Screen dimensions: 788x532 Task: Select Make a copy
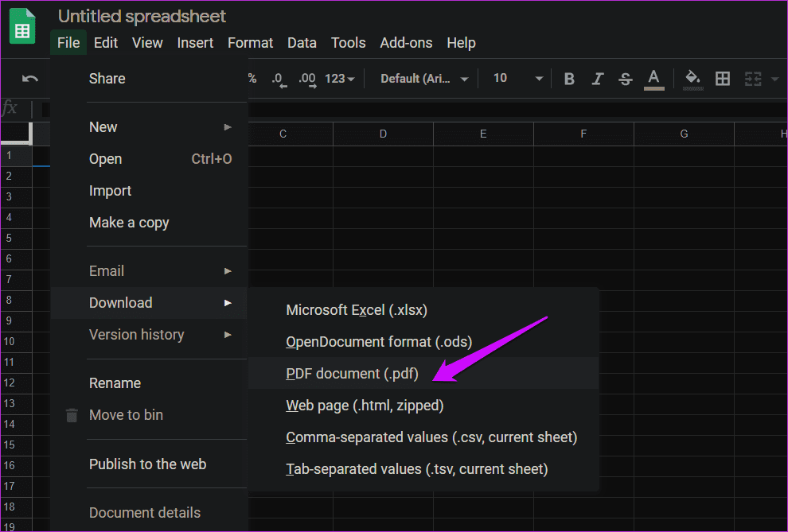pyautogui.click(x=149, y=223)
